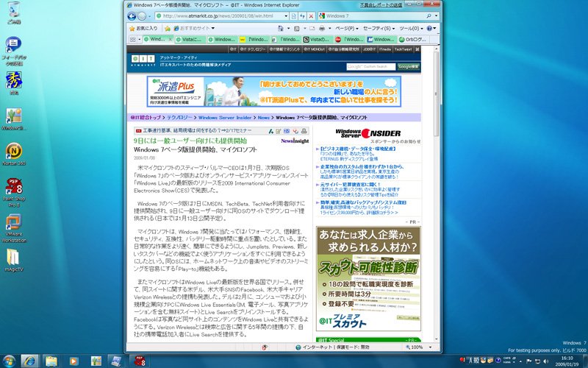The image size is (588, 368).
Task: Click the article print tool icon
Action: [x=304, y=131]
